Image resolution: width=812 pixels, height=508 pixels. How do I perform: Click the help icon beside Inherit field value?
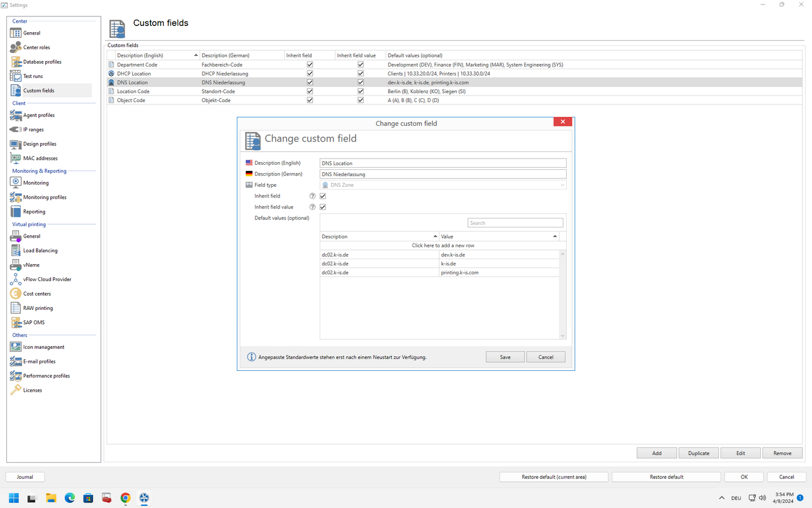312,207
